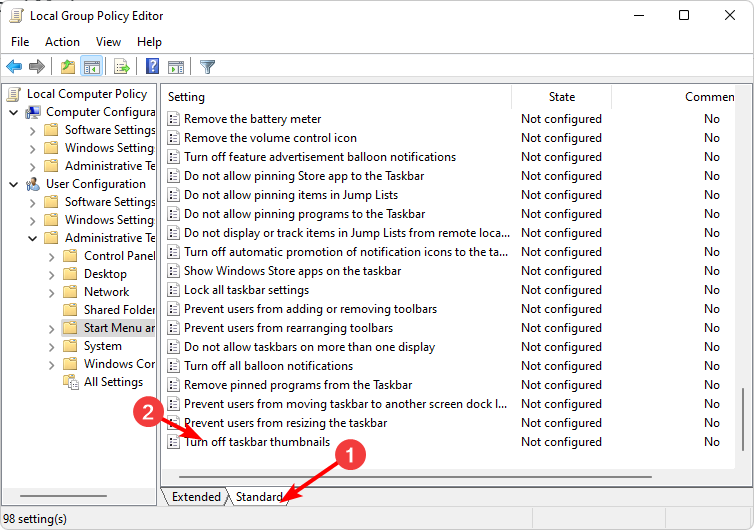
Task: Select 'Prevent users from adding or removing toolbars'
Action: point(310,309)
